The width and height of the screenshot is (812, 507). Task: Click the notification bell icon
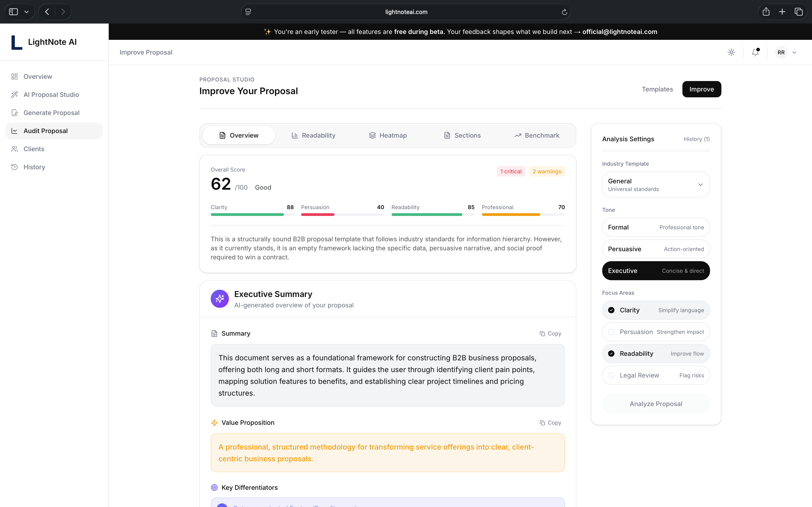[755, 52]
